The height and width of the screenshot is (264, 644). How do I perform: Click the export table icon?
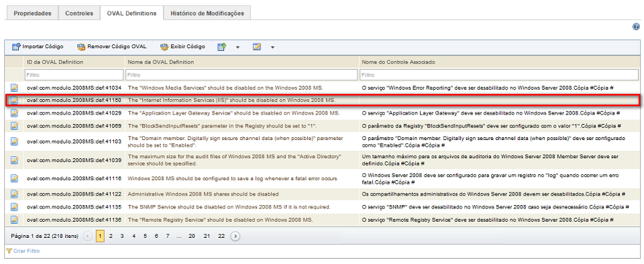(x=222, y=47)
